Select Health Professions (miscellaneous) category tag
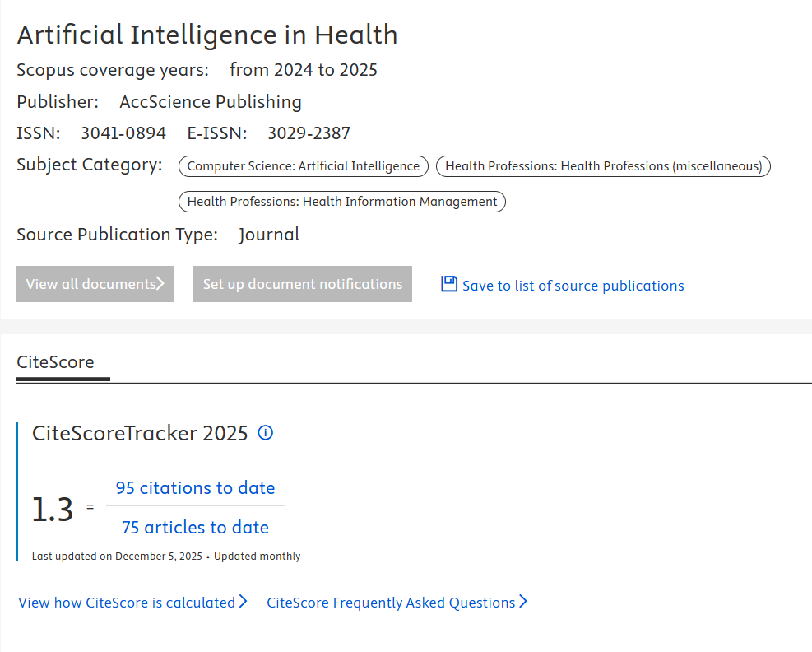Screen dimensions: 812x652 coord(603,166)
